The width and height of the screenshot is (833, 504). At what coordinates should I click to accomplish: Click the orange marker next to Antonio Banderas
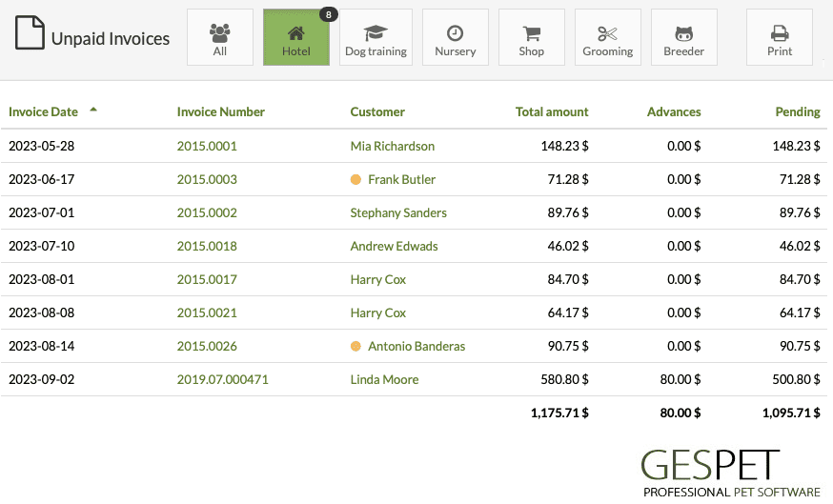tap(356, 346)
